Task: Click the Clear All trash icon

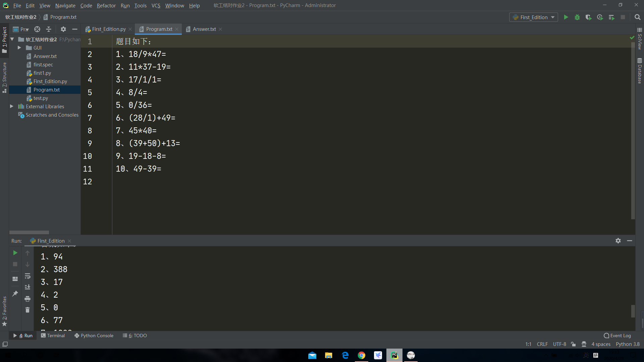Action: [x=28, y=310]
